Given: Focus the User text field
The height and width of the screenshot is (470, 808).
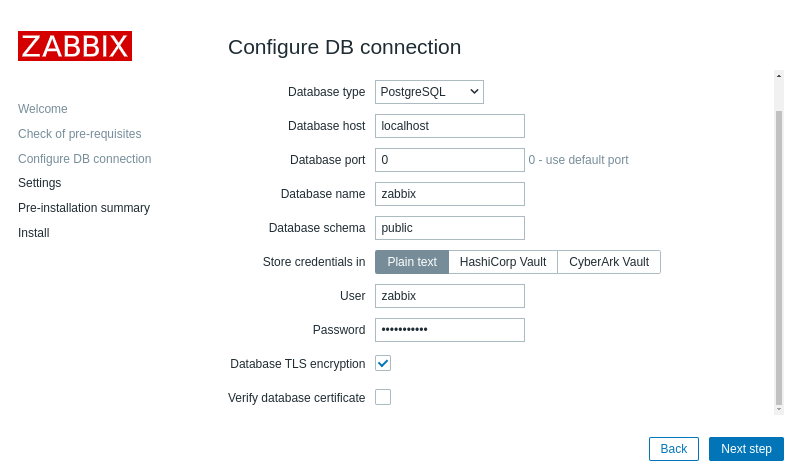Looking at the screenshot, I should click(x=450, y=296).
